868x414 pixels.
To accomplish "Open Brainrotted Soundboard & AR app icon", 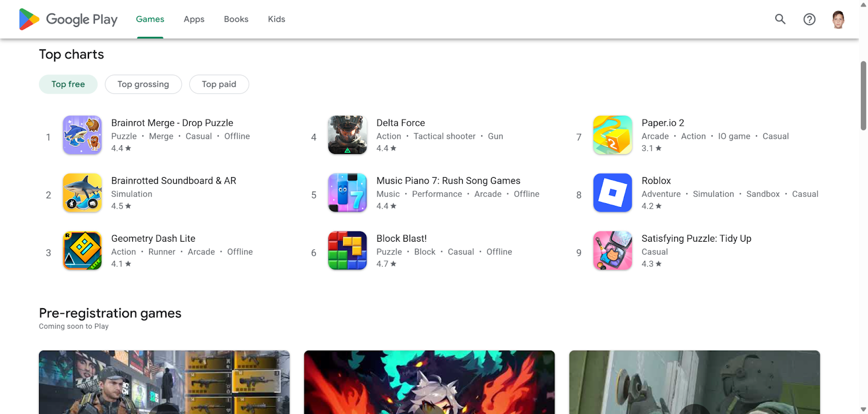I will [x=82, y=193].
